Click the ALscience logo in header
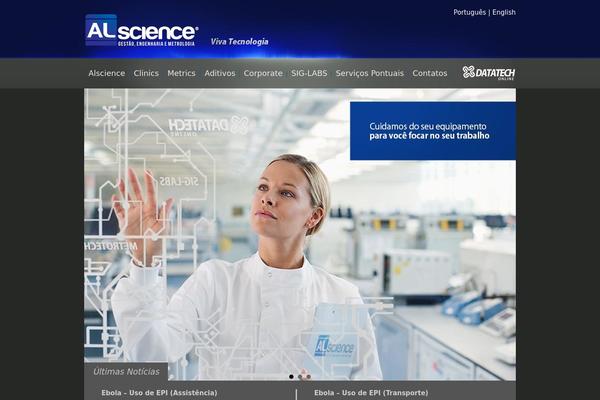The width and height of the screenshot is (600, 400). click(142, 31)
